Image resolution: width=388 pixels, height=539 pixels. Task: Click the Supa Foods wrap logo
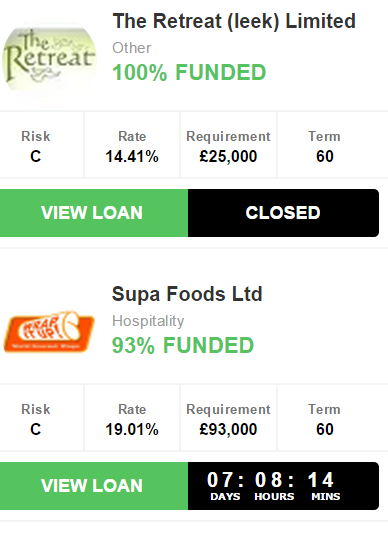(x=49, y=332)
